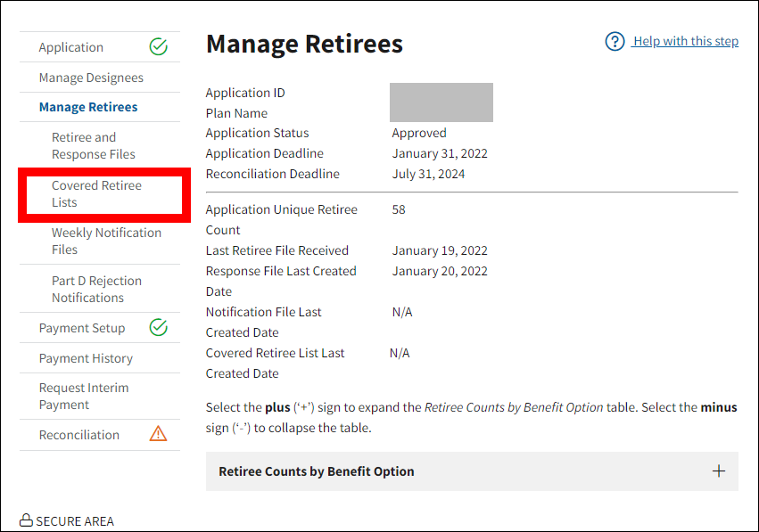
Task: Select Covered Retiree Lists submenu item
Action: click(96, 193)
